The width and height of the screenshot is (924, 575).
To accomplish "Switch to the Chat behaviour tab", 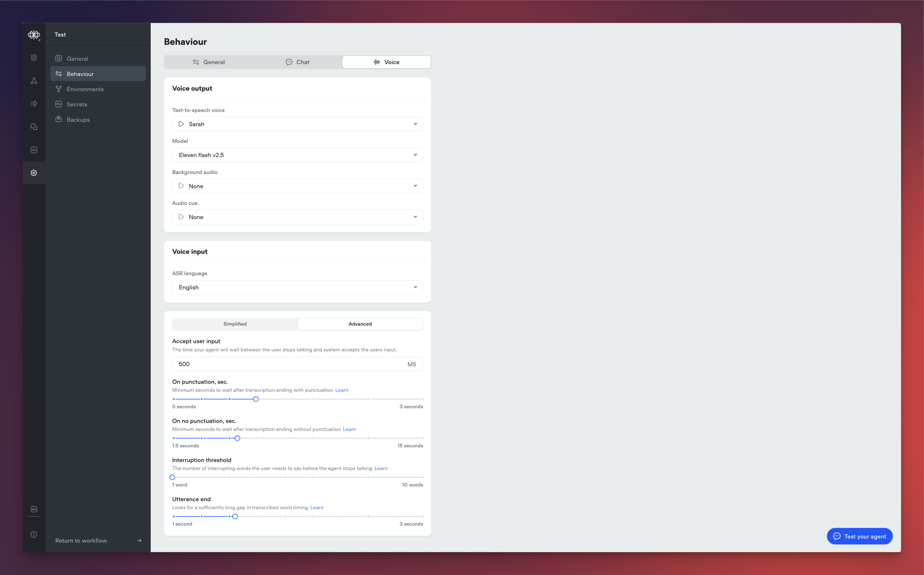I will pyautogui.click(x=298, y=62).
